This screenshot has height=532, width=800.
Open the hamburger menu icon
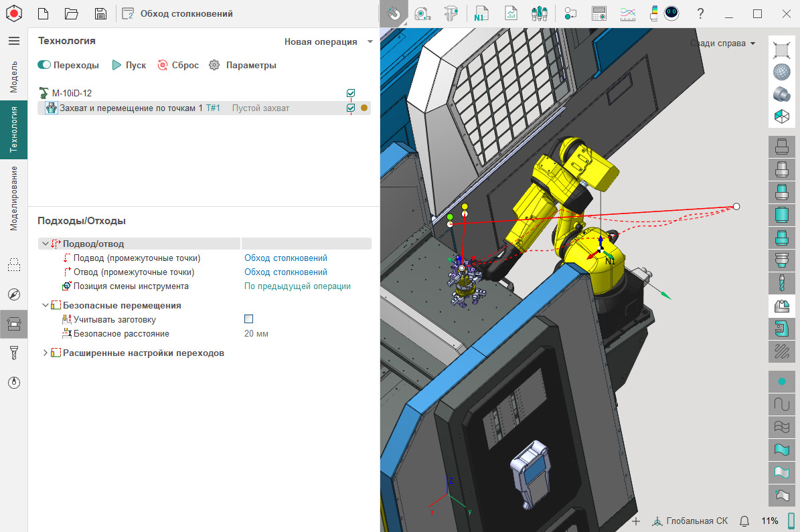click(13, 41)
